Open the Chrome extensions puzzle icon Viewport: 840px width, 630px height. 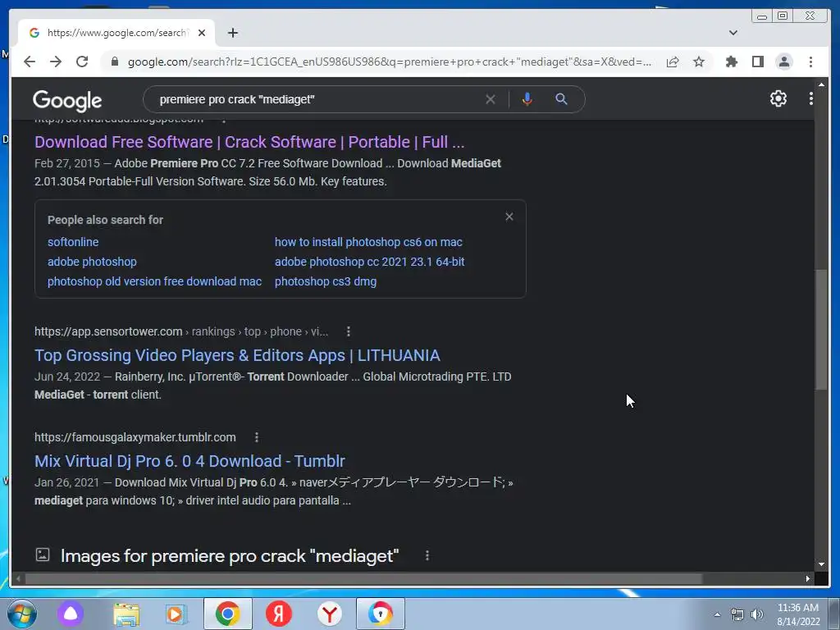(x=731, y=62)
